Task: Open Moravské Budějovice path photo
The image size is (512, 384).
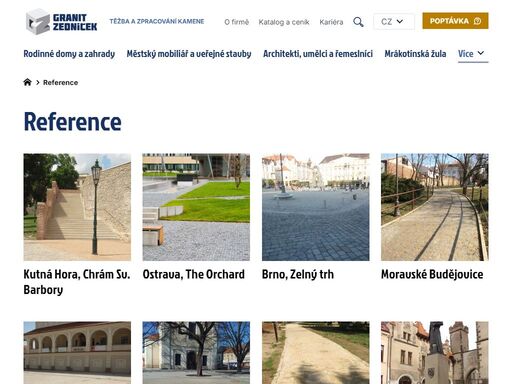Action: coord(435,207)
